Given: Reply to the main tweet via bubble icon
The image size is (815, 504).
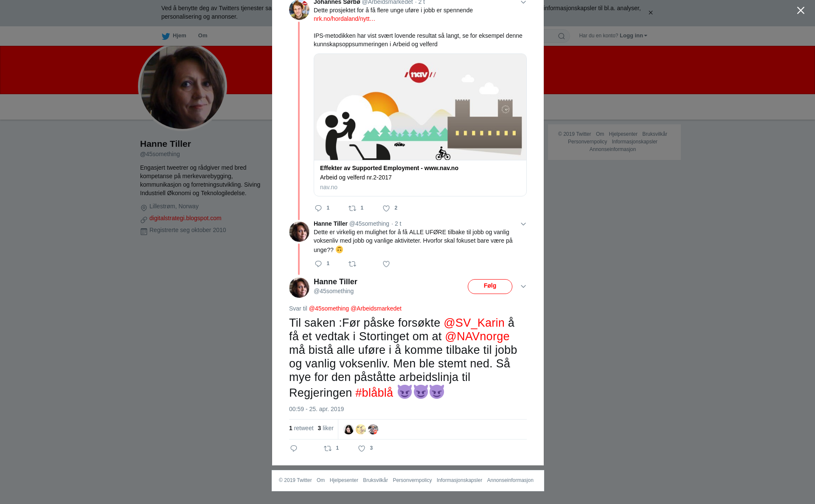Looking at the screenshot, I should [x=294, y=448].
